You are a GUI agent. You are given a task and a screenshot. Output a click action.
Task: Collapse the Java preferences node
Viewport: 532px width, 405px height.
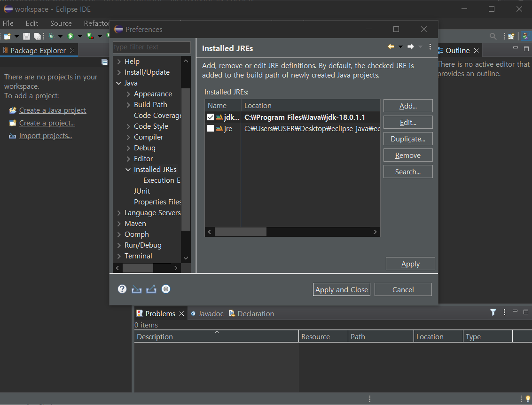(119, 83)
